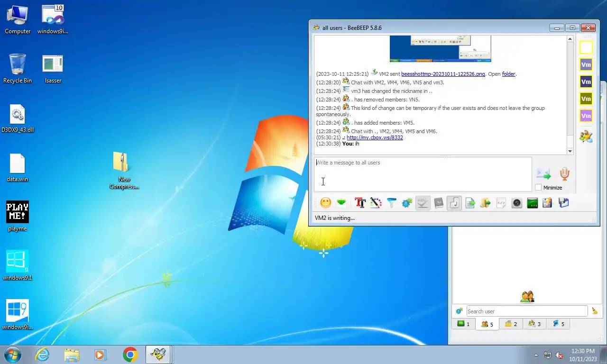Viewport: 607px width, 364px height.
Task: Launch Google Chrome from taskbar
Action: tap(130, 355)
